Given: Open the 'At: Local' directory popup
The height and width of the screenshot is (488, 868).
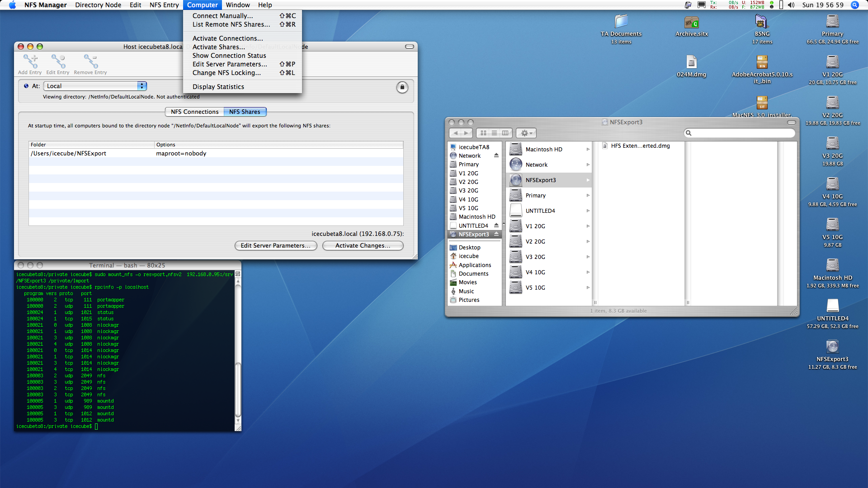Looking at the screenshot, I should 95,86.
